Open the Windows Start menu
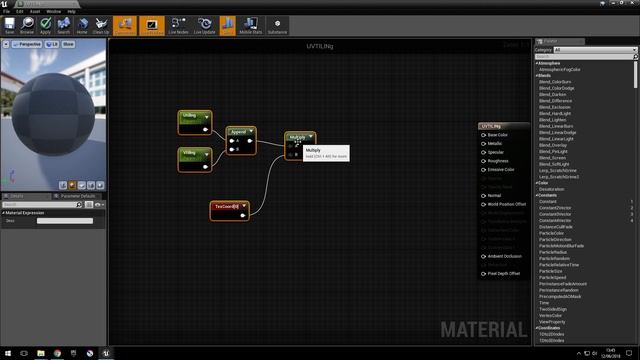This screenshot has width=640, height=360. pyautogui.click(x=8, y=353)
